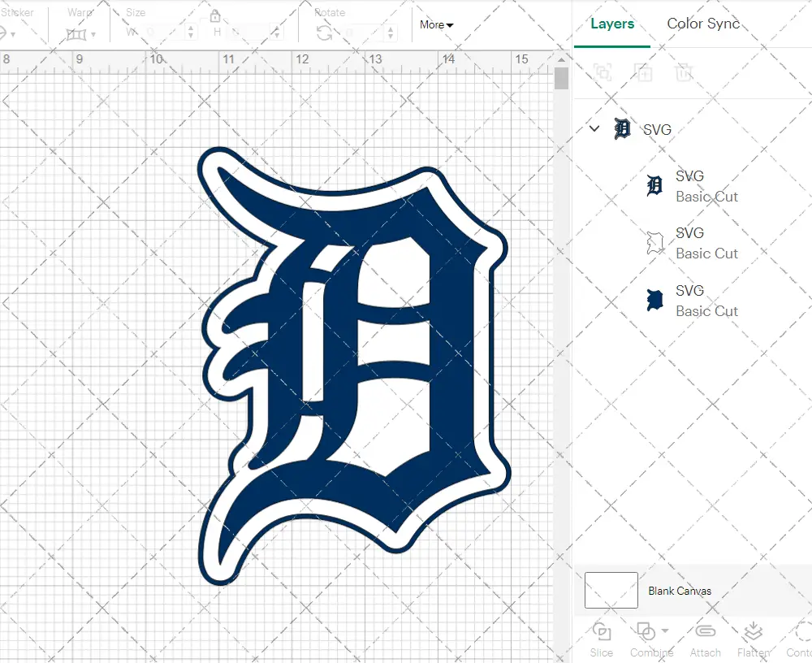Click the height size field

tap(250, 32)
